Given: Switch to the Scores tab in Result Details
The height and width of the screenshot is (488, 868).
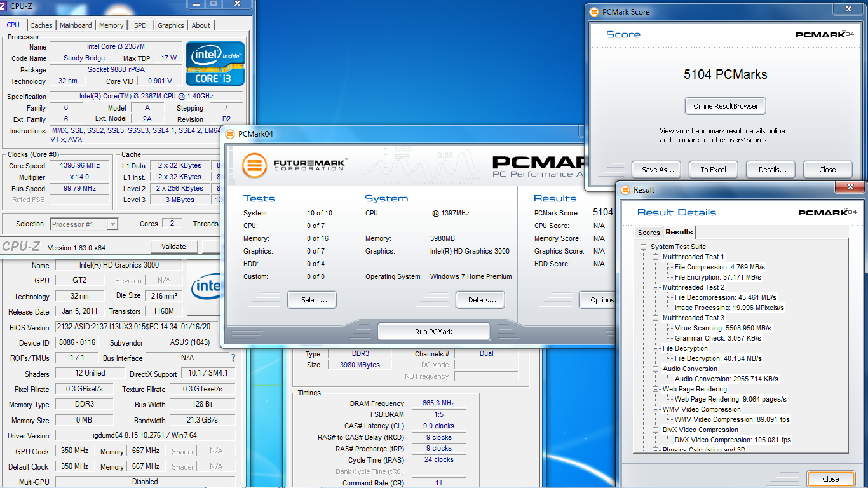Looking at the screenshot, I should (x=649, y=233).
